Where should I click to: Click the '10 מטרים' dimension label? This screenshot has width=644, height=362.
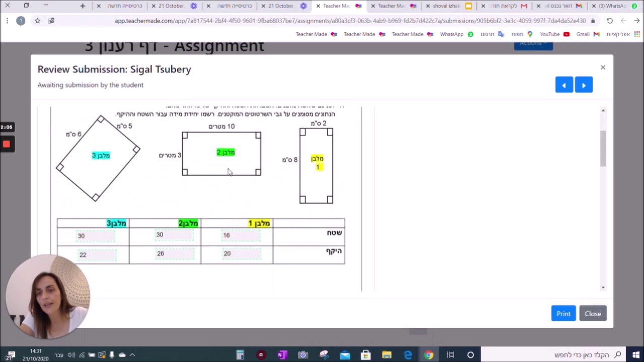point(222,126)
